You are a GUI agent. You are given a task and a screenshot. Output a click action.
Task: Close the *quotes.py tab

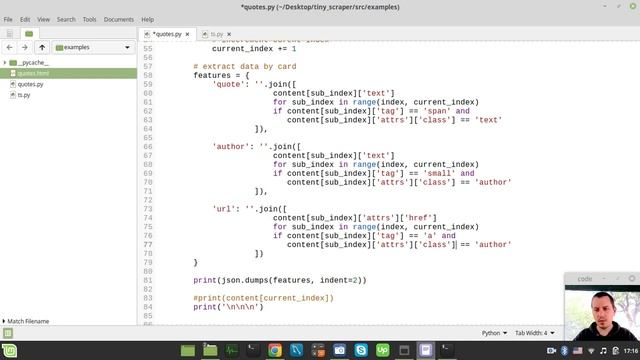(x=187, y=34)
